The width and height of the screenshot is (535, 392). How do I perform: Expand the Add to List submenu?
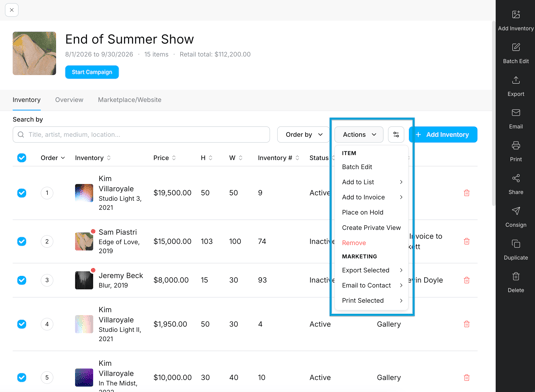pos(372,182)
